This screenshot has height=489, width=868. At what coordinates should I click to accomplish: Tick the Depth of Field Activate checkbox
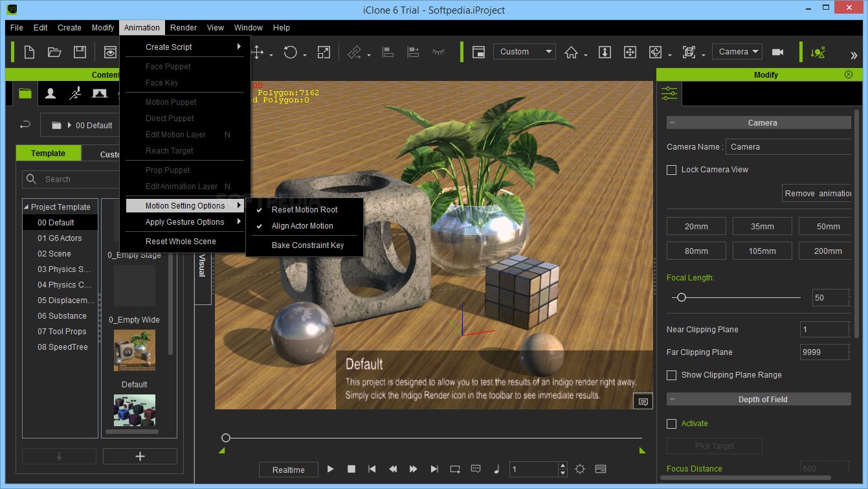671,424
